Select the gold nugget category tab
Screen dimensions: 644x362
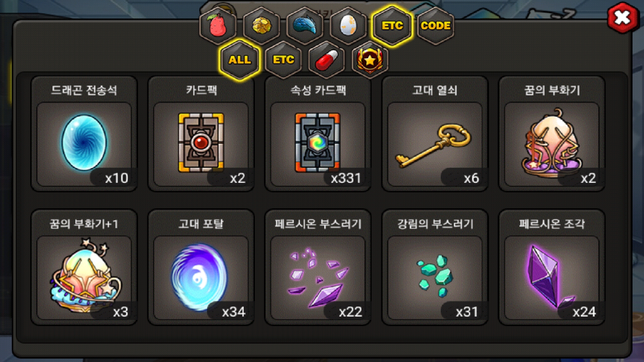tap(262, 26)
